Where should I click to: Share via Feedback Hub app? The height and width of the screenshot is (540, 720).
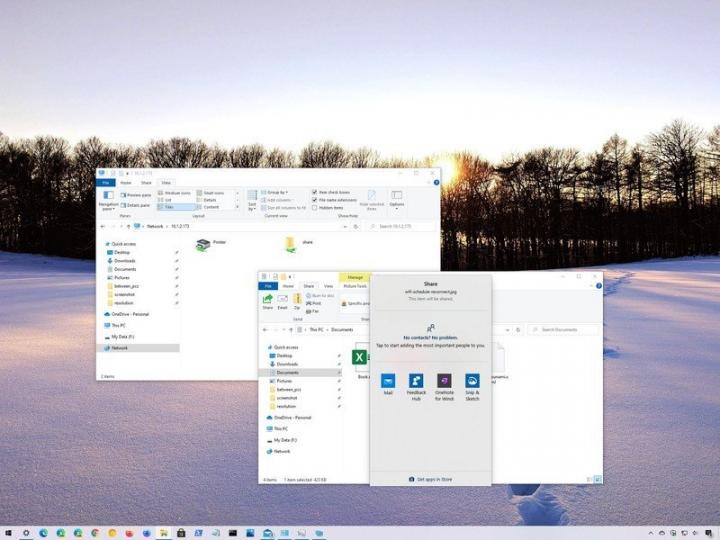(416, 382)
